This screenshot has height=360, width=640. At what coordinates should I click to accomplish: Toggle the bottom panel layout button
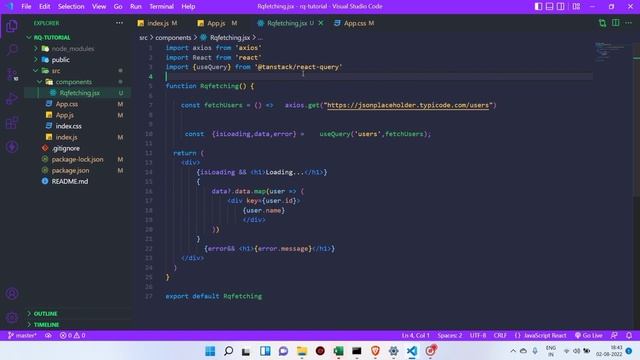click(x=549, y=7)
